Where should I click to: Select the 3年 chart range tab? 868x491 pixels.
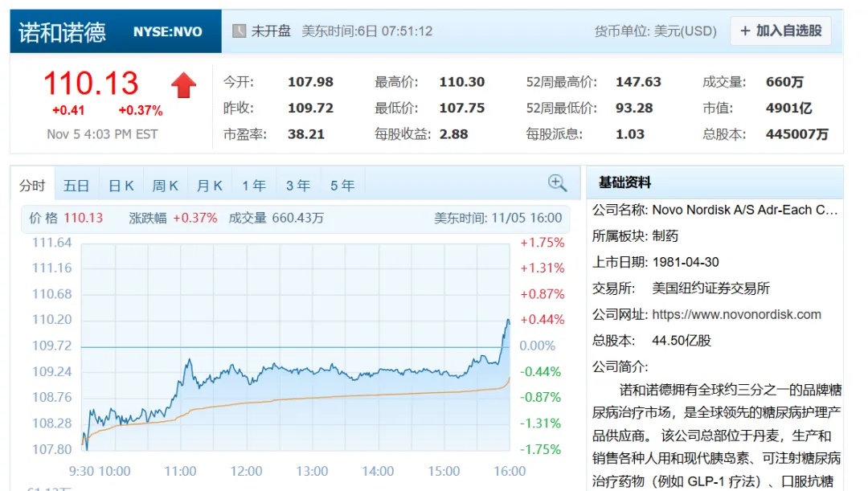[297, 186]
